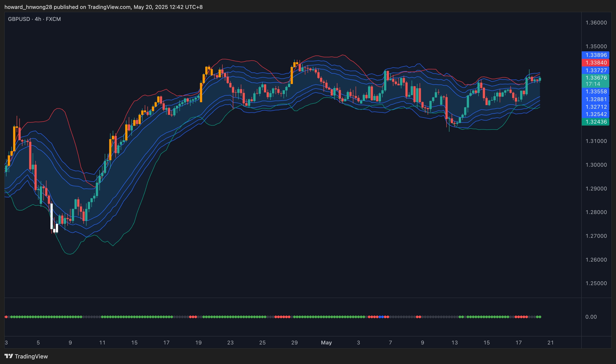Screen dimensions: 616x364
Task: Click the 1.36000 price scale label
Action: click(596, 23)
